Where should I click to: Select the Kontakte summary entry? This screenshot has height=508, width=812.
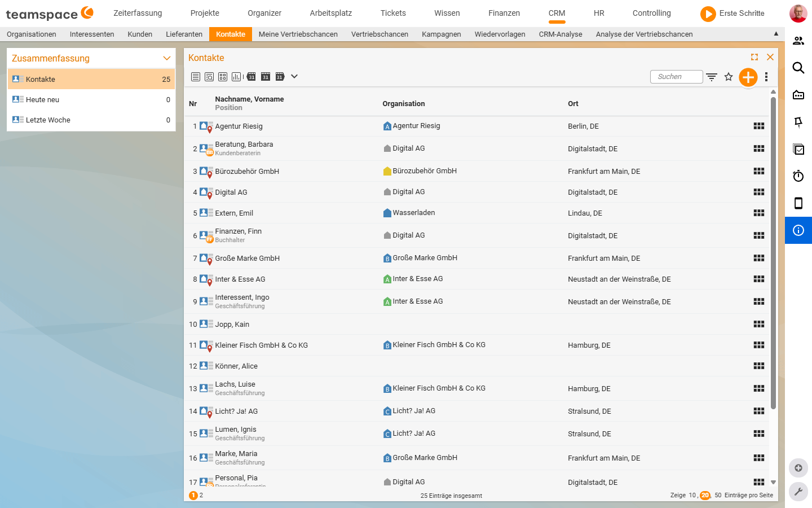tap(91, 79)
